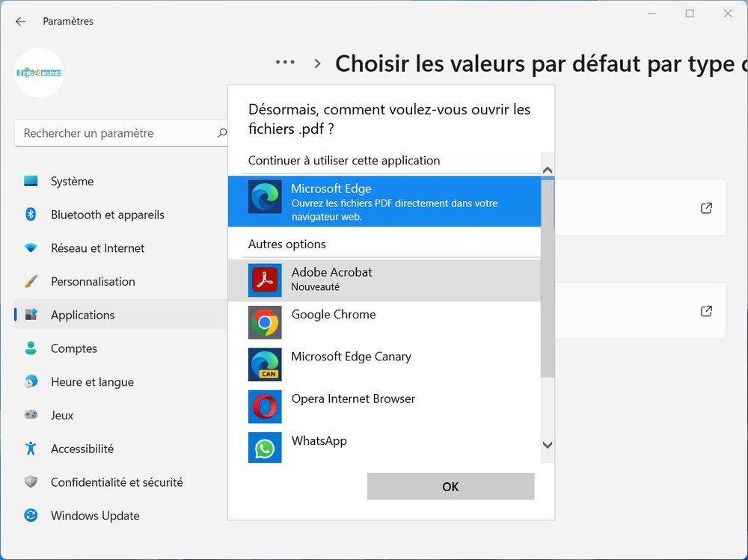Click the breadcrumb chevron arrow
Screen dimensions: 748x560
click(317, 64)
